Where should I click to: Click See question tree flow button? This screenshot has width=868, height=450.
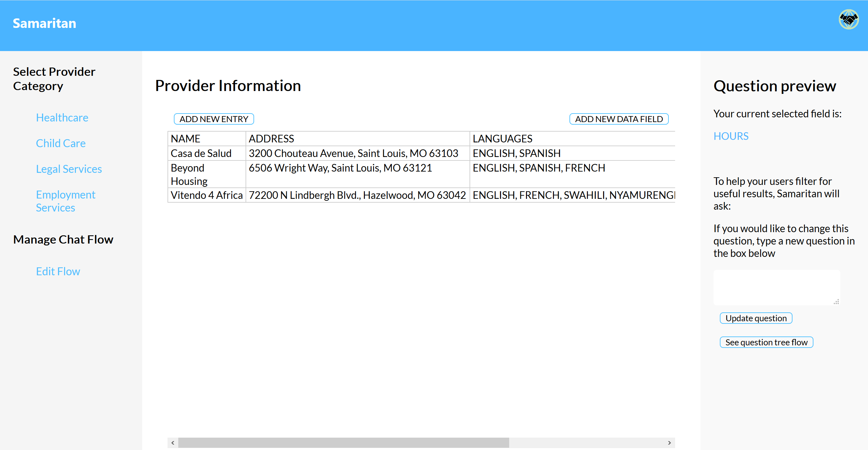[766, 342]
